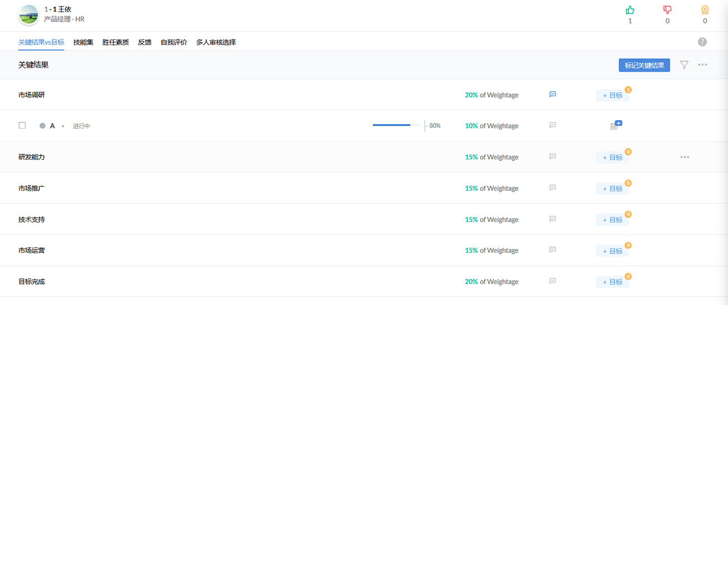The image size is (728, 565).
Task: Open the three-dot menu on 研发能力 row
Action: pyautogui.click(x=685, y=157)
